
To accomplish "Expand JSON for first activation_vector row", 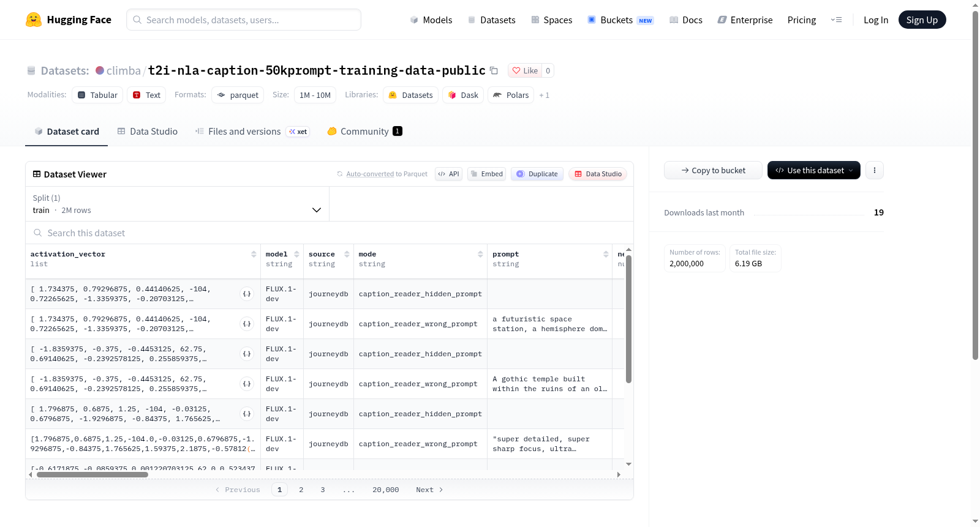I will (x=247, y=294).
